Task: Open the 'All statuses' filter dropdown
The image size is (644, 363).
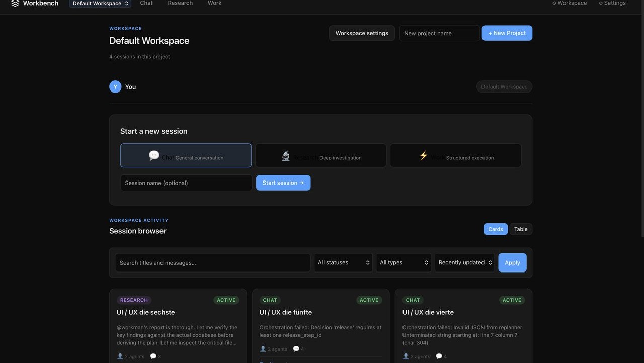Action: pyautogui.click(x=343, y=263)
